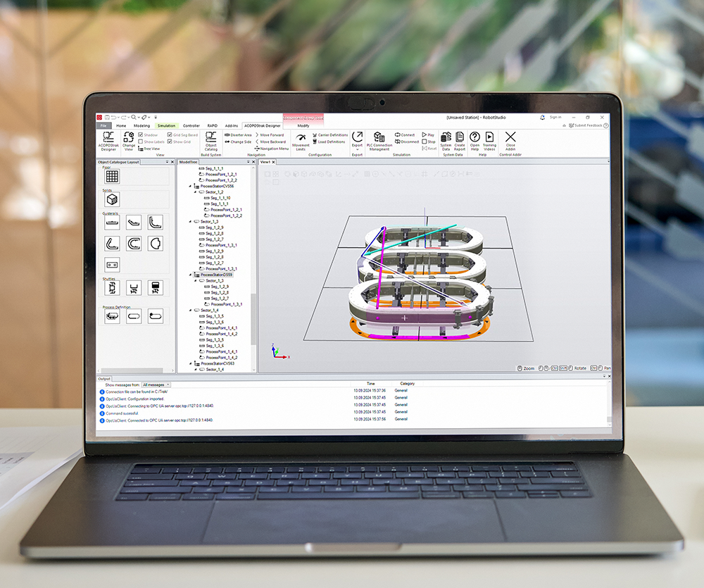Click the Floor grid icon in the catalogue
The width and height of the screenshot is (704, 588).
(x=112, y=176)
